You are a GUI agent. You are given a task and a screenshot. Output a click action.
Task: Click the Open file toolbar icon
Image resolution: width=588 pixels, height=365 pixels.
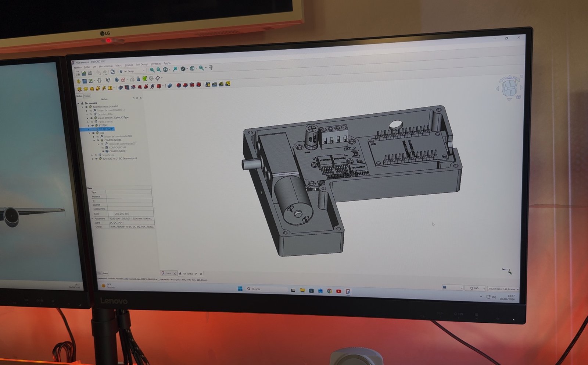[84, 73]
